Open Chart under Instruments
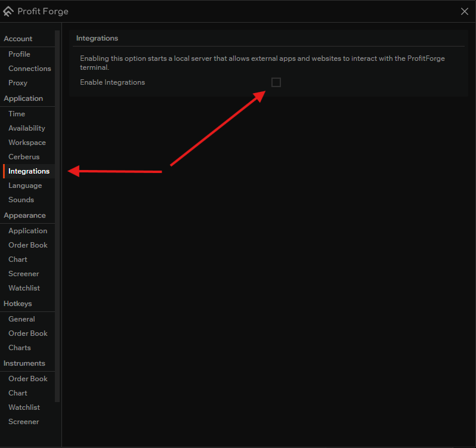 18,393
